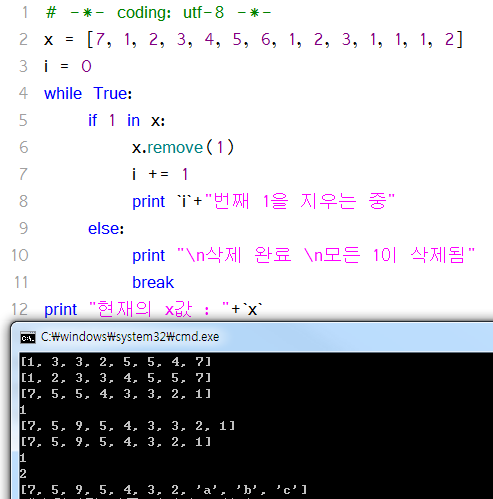The width and height of the screenshot is (493, 499).
Task: Click line number 12 in gutter
Action: (19, 309)
